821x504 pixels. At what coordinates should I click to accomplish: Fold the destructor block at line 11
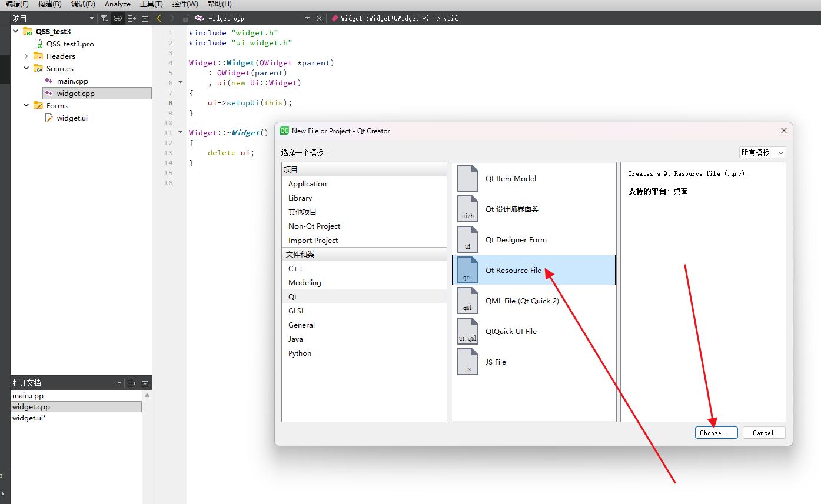[x=181, y=132]
